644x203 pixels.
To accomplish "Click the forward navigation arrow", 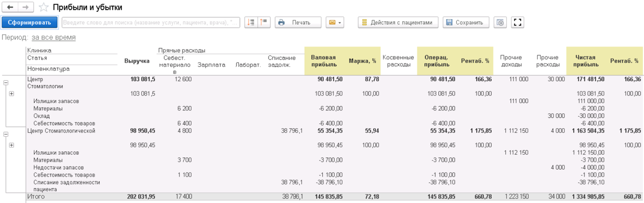I will click(x=26, y=7).
